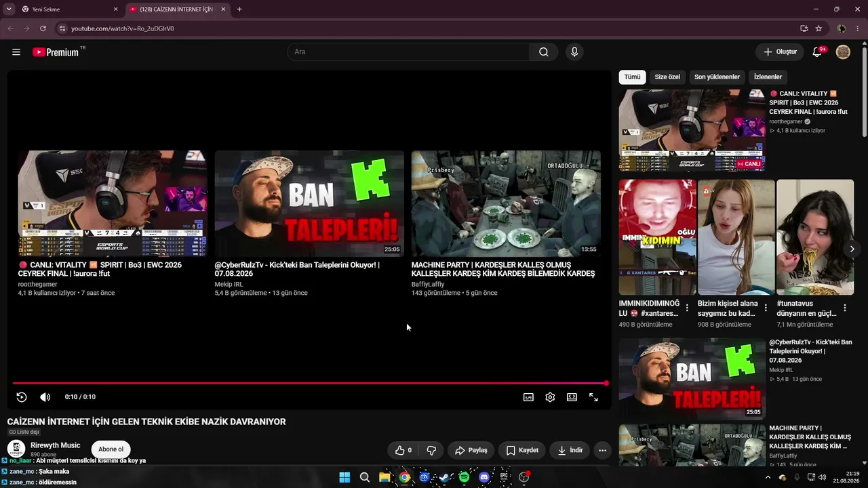The height and width of the screenshot is (488, 868).
Task: Close the Yeni Sekme tab
Action: click(115, 9)
